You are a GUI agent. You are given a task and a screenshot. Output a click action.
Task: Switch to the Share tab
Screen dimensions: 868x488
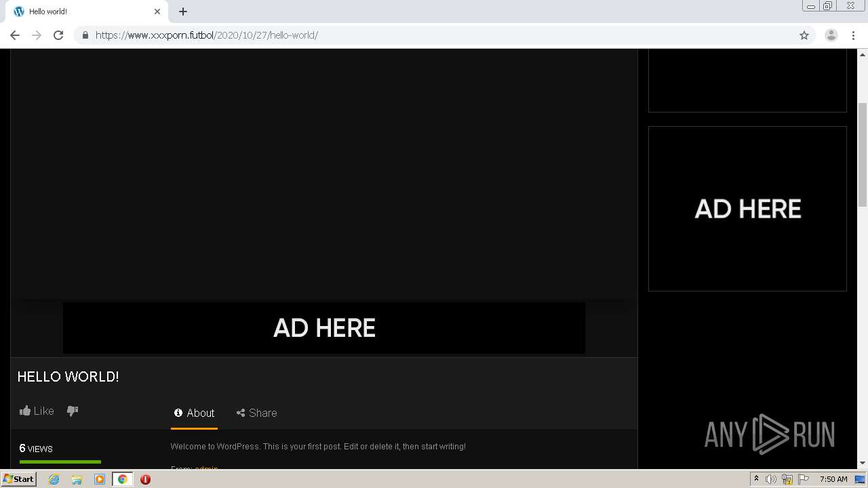click(256, 413)
